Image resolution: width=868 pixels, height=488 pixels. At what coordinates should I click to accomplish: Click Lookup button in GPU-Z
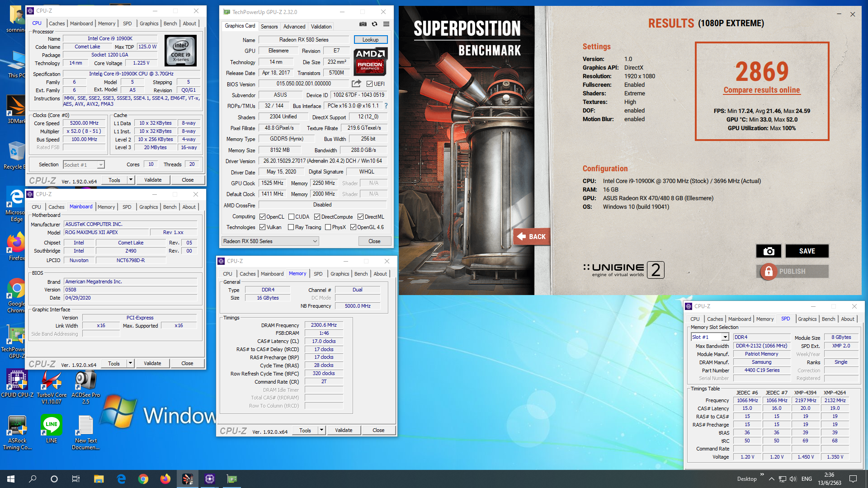click(x=370, y=40)
